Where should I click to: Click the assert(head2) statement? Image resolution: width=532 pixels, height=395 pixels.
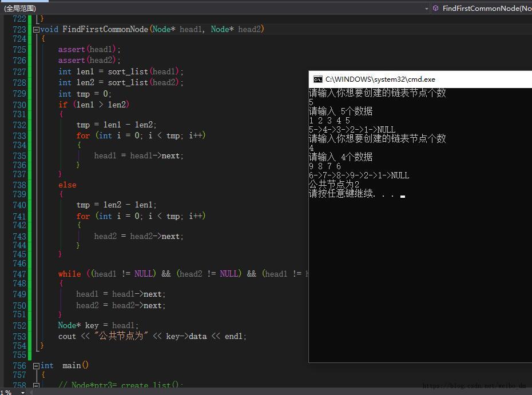89,61
